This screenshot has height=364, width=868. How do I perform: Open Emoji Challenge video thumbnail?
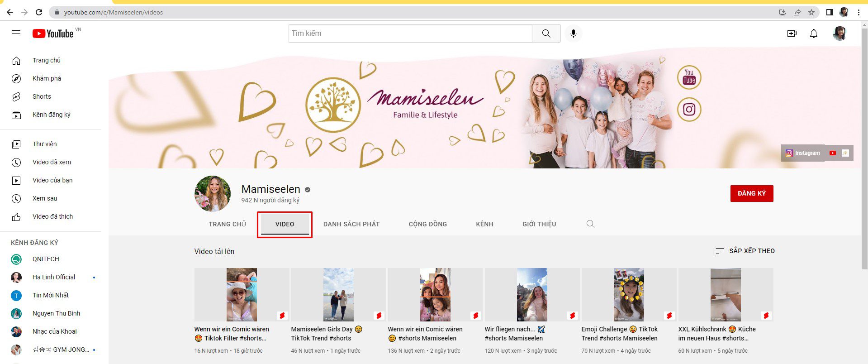pyautogui.click(x=629, y=295)
